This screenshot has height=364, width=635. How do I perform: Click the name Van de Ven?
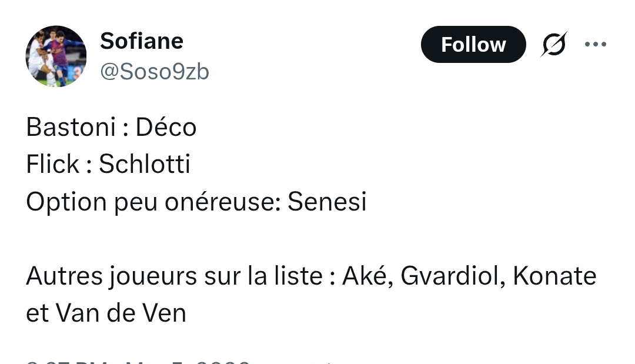point(121,313)
